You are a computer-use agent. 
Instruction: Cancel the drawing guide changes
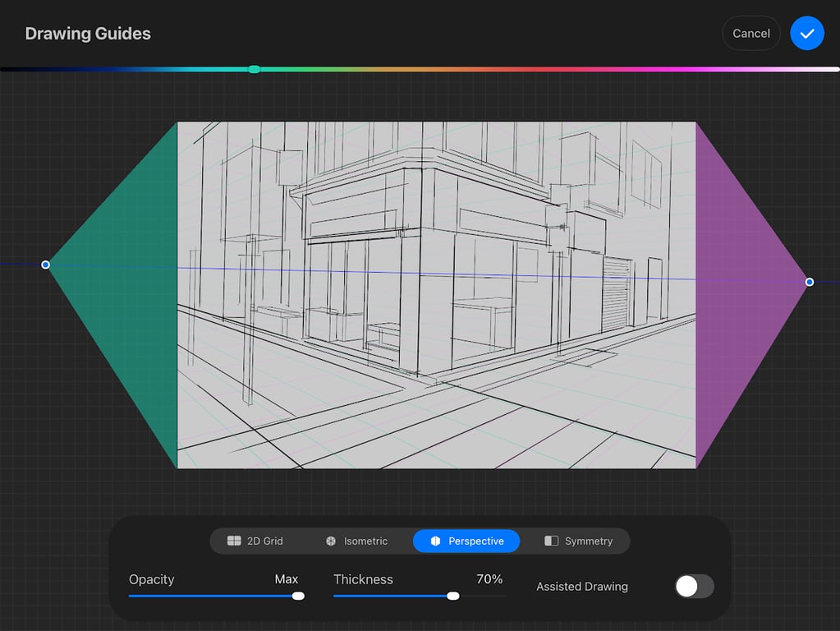[751, 33]
